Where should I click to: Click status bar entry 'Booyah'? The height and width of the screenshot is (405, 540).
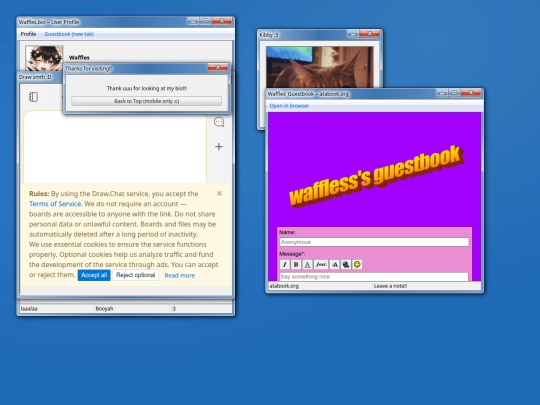point(104,309)
